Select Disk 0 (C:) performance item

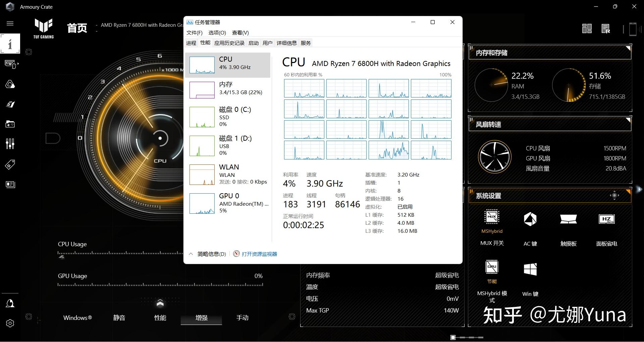[x=228, y=117]
